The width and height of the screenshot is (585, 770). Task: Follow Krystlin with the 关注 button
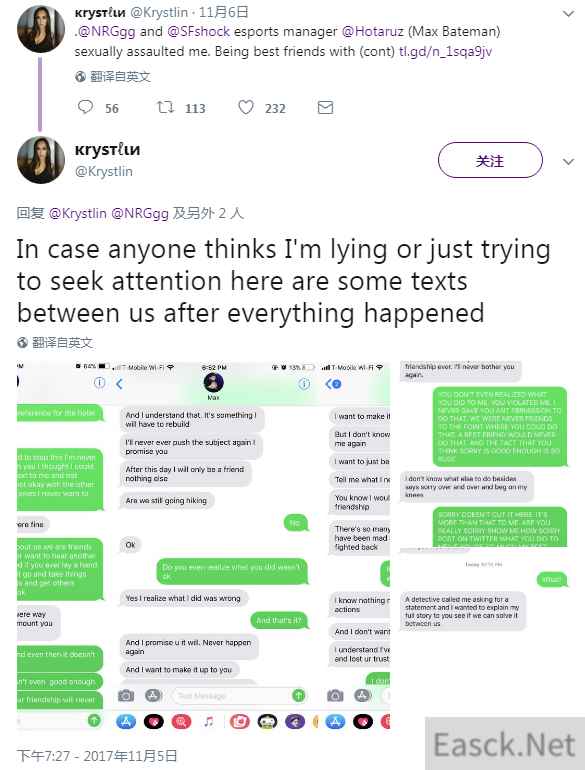click(x=490, y=160)
